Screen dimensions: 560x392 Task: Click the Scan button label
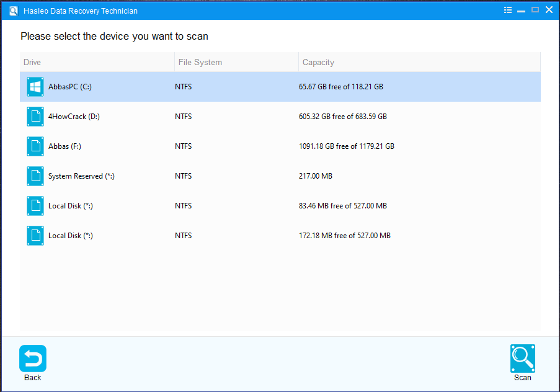[523, 378]
